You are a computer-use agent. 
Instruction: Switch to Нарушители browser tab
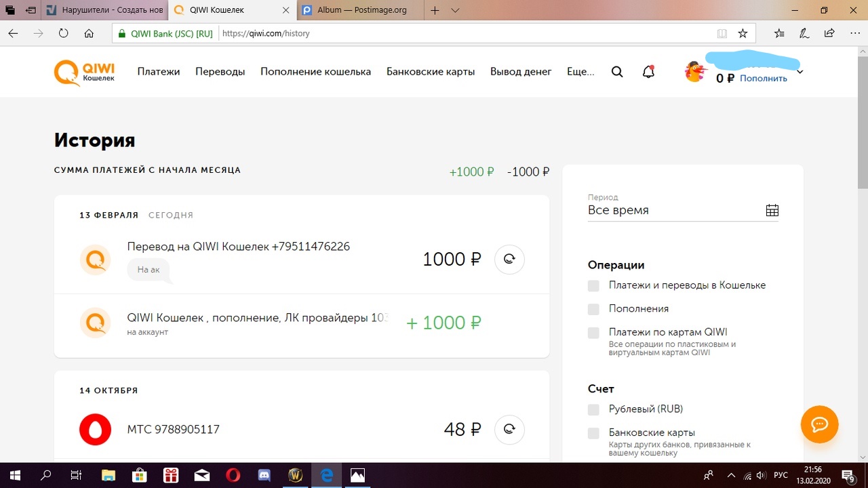pos(104,10)
